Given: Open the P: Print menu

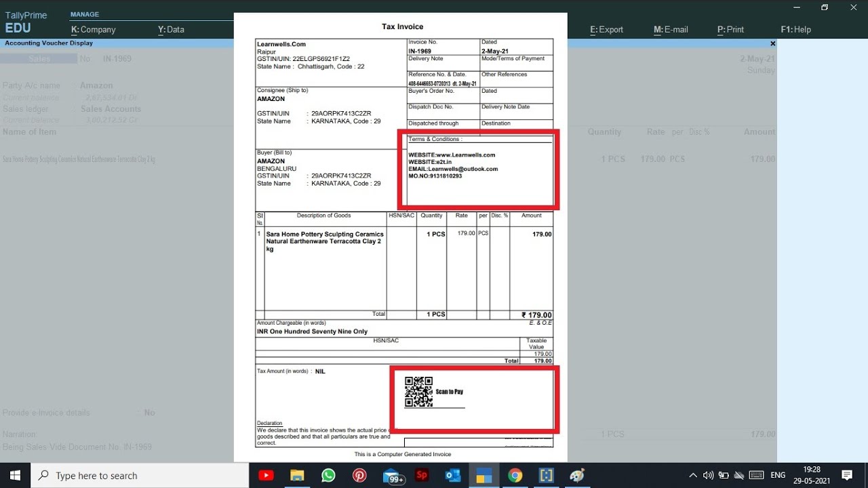Looking at the screenshot, I should (x=730, y=29).
